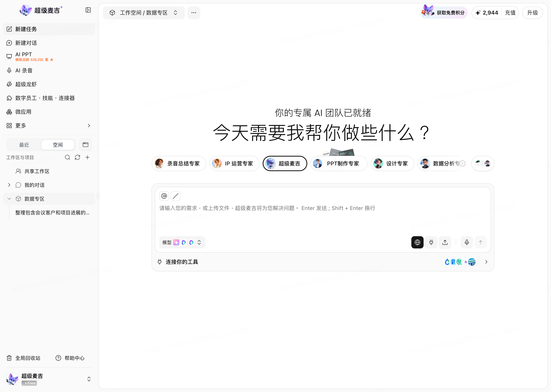This screenshot has width=551, height=392.
Task: Click 获取免费积分 button
Action: coord(444,13)
